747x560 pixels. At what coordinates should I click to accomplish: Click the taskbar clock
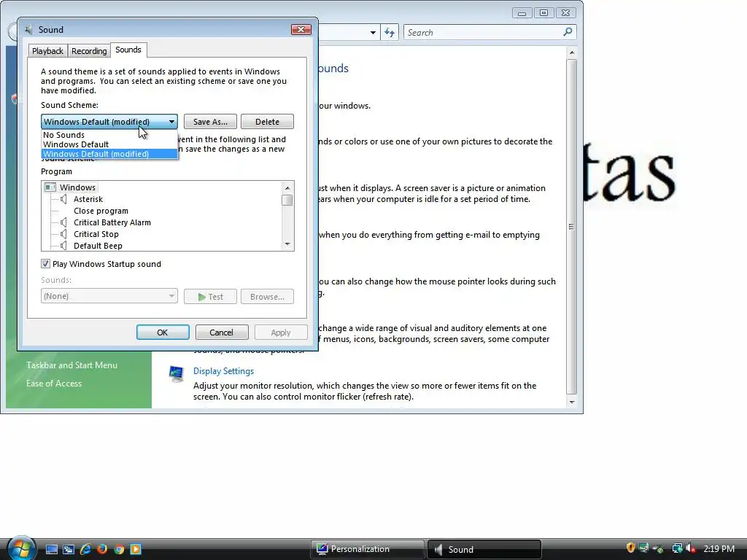[x=719, y=548]
